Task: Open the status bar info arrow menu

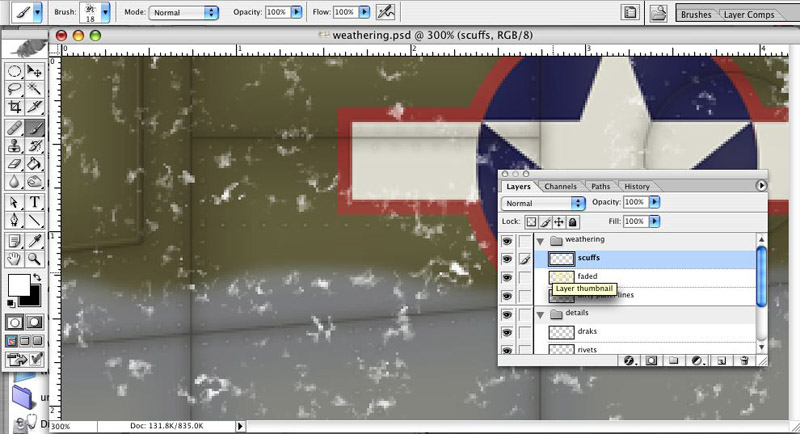Action: [x=240, y=426]
